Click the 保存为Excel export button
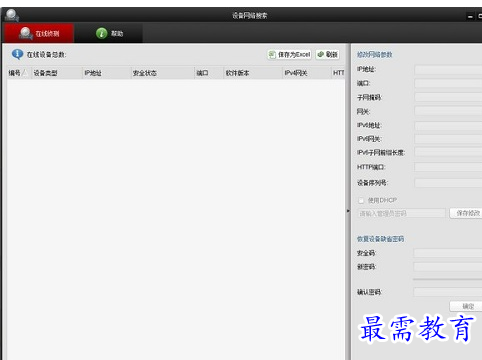 click(289, 54)
